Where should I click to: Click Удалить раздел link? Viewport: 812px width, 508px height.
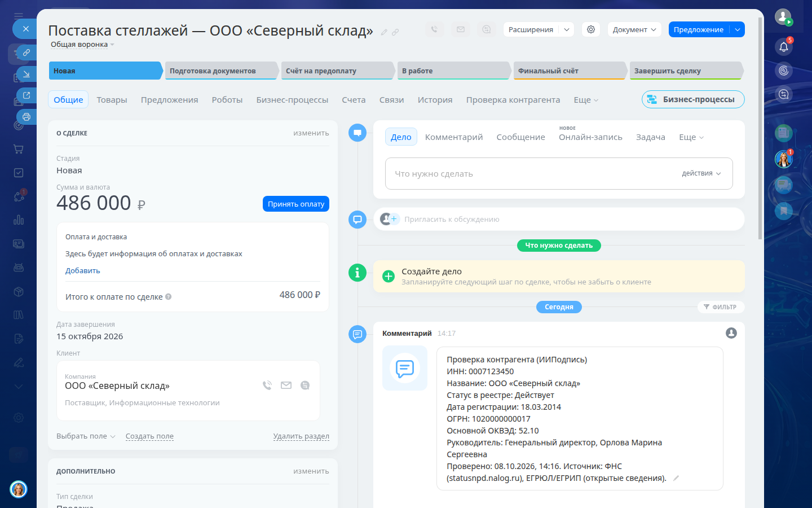301,436
